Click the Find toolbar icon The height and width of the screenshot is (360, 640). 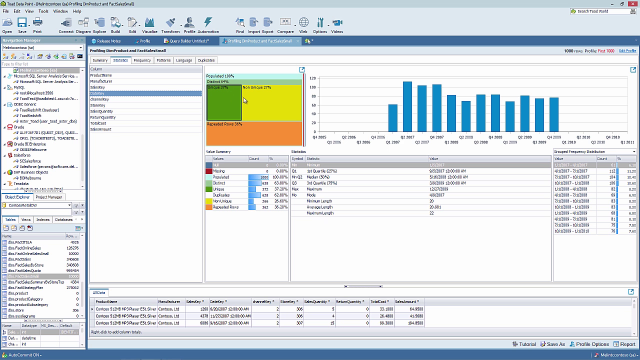pos(240,25)
